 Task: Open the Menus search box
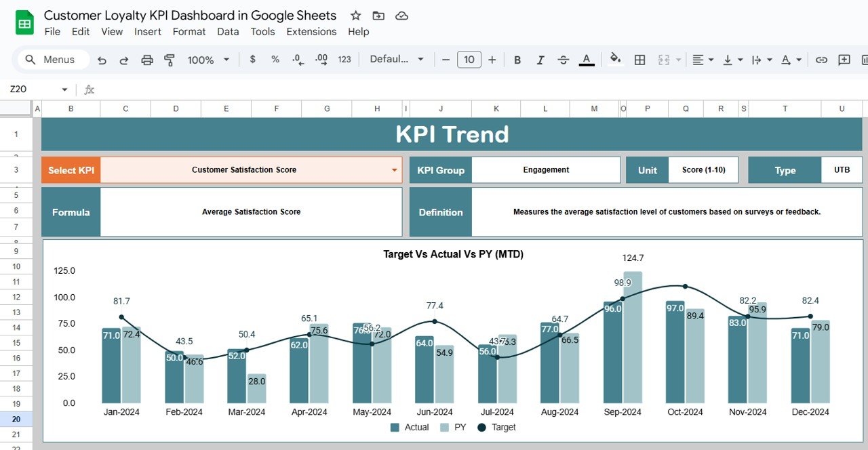coord(52,60)
